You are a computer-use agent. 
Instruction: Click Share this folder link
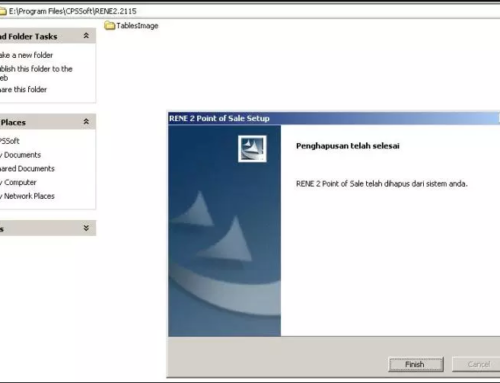click(x=23, y=89)
